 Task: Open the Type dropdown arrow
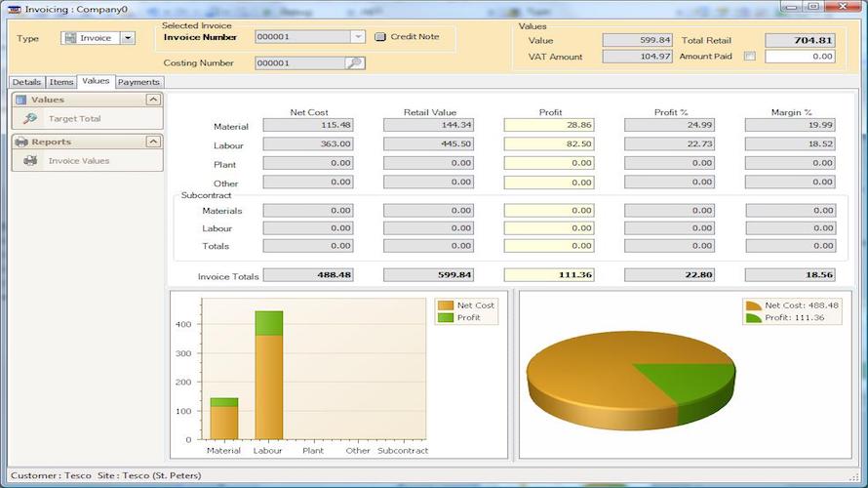[128, 38]
